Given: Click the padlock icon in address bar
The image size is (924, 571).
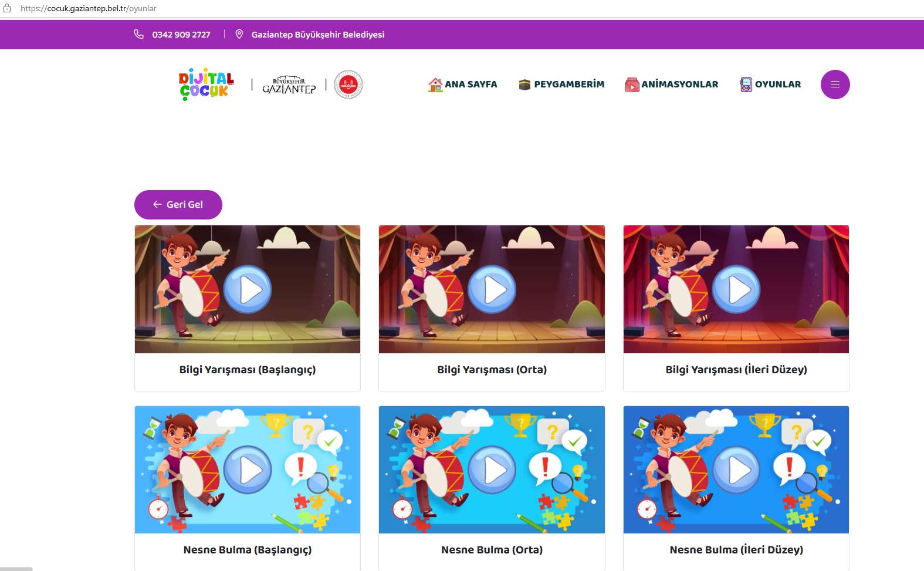Looking at the screenshot, I should tap(7, 8).
